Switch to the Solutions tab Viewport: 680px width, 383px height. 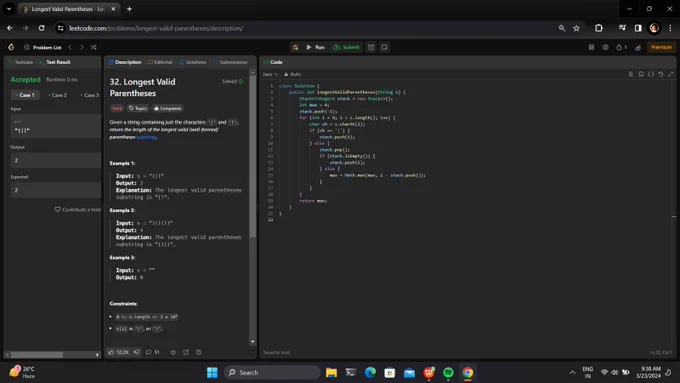click(x=193, y=62)
